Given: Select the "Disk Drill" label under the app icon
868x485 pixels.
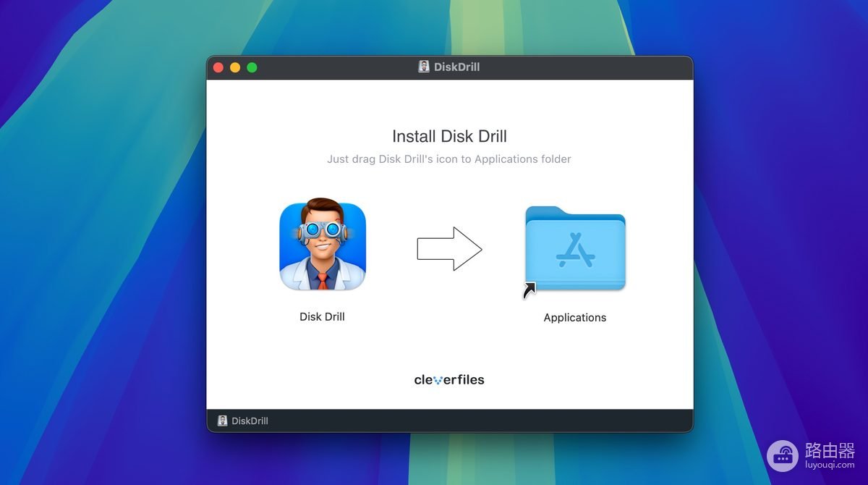Looking at the screenshot, I should 322,316.
